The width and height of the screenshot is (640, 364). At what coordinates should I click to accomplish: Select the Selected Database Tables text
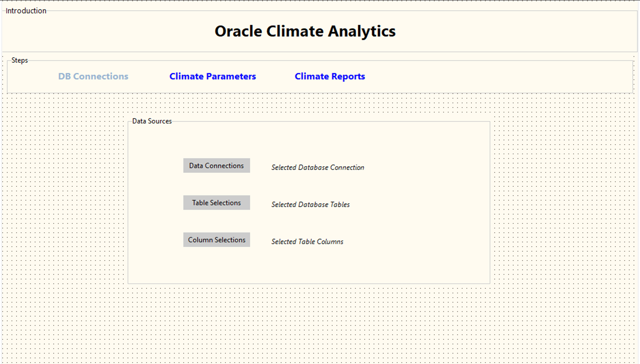[310, 205]
